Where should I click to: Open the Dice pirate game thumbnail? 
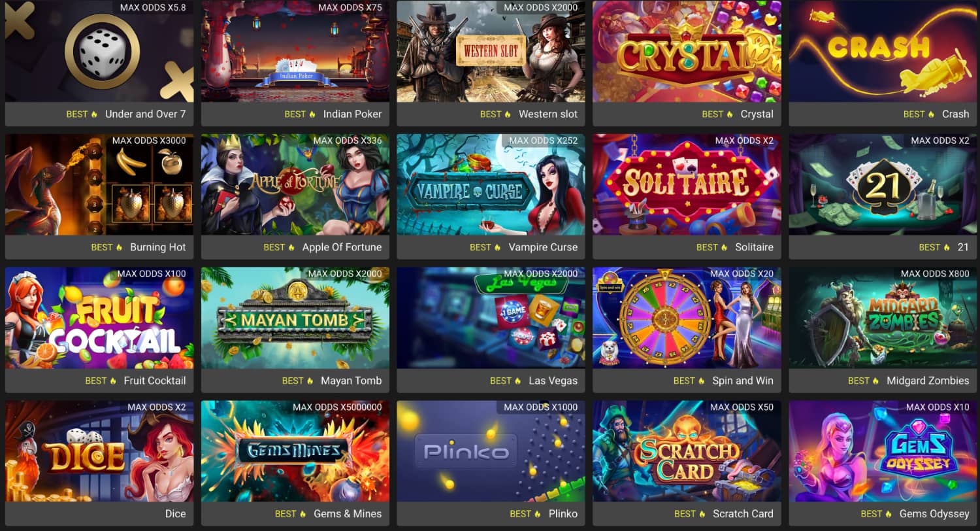click(99, 451)
